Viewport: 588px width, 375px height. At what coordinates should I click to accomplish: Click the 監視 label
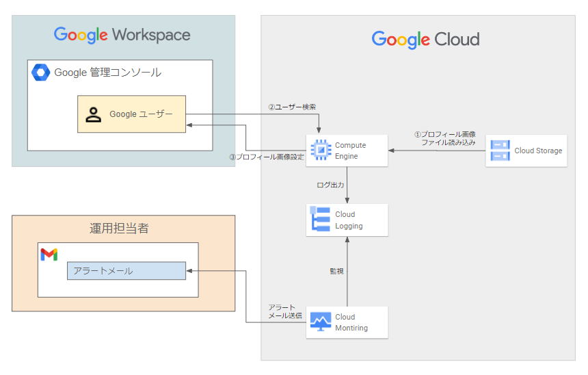coord(336,271)
